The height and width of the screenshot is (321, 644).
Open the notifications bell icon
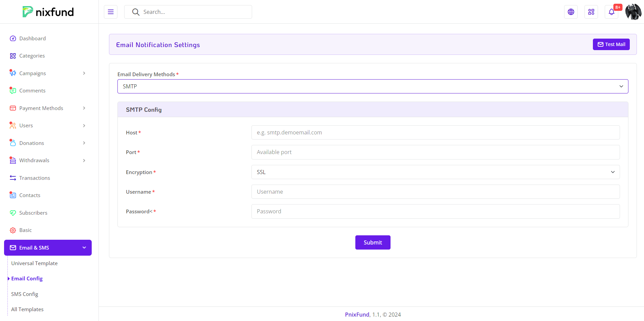point(611,12)
